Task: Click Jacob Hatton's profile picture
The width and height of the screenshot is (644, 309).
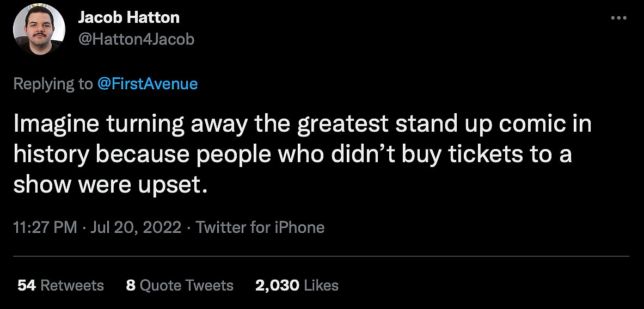Action: click(39, 30)
